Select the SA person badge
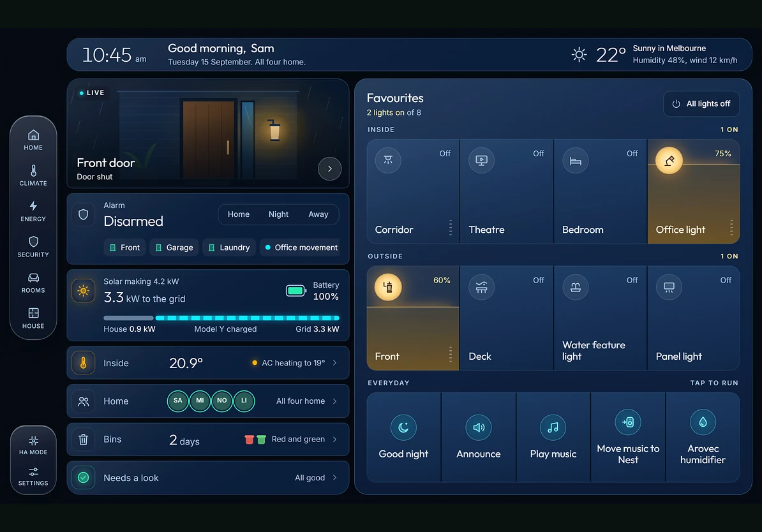Viewport: 762px width, 532px height. 178,401
